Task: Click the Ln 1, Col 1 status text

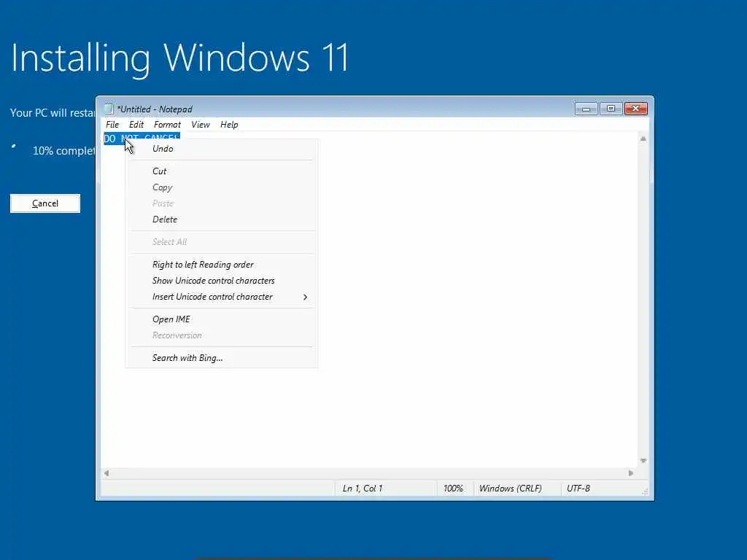Action: click(x=363, y=489)
